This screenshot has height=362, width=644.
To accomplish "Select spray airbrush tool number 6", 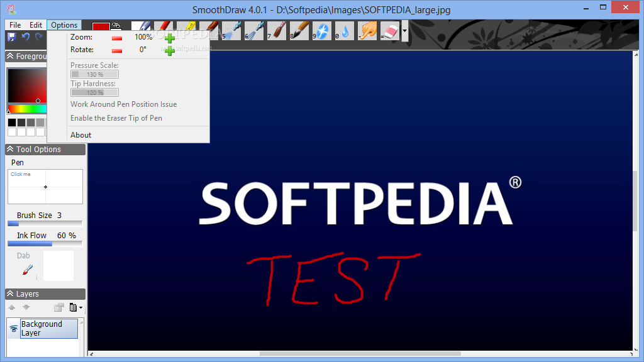I will coord(254,31).
